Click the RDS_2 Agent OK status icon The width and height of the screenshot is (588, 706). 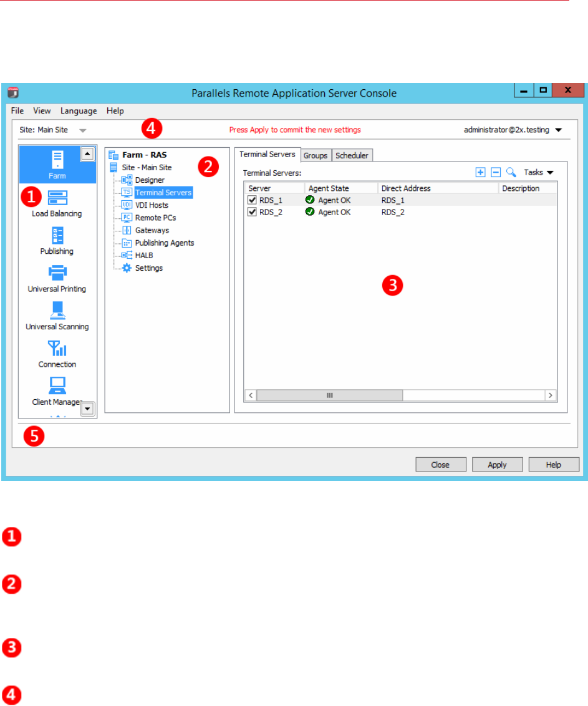click(310, 211)
